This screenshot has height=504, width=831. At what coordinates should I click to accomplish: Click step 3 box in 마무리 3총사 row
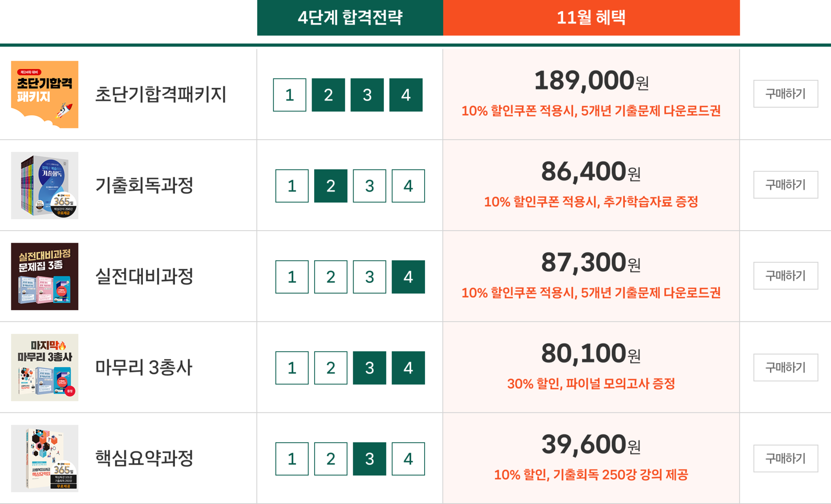tap(369, 368)
